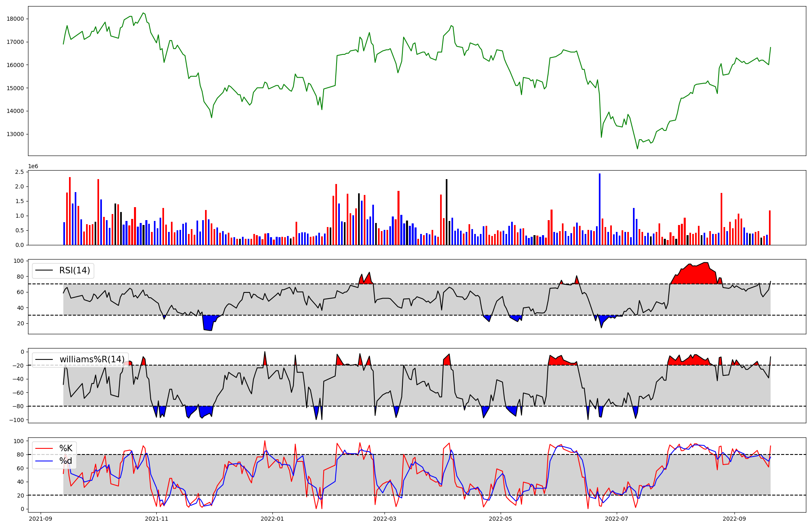Click the 2.5 tick on volume axis
Screen dimensions: 812x528
click(x=19, y=172)
